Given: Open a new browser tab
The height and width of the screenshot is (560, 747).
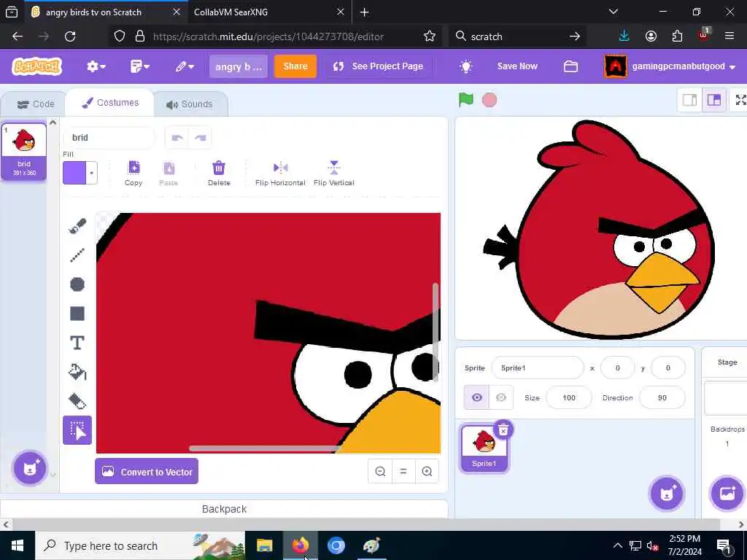Looking at the screenshot, I should point(365,12).
